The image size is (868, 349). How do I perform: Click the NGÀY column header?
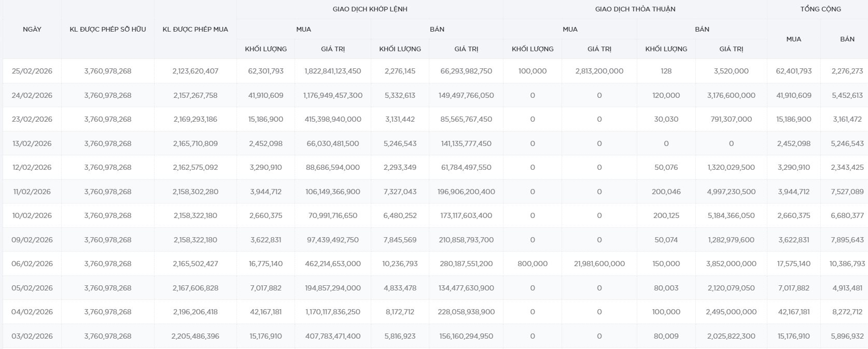(x=32, y=30)
